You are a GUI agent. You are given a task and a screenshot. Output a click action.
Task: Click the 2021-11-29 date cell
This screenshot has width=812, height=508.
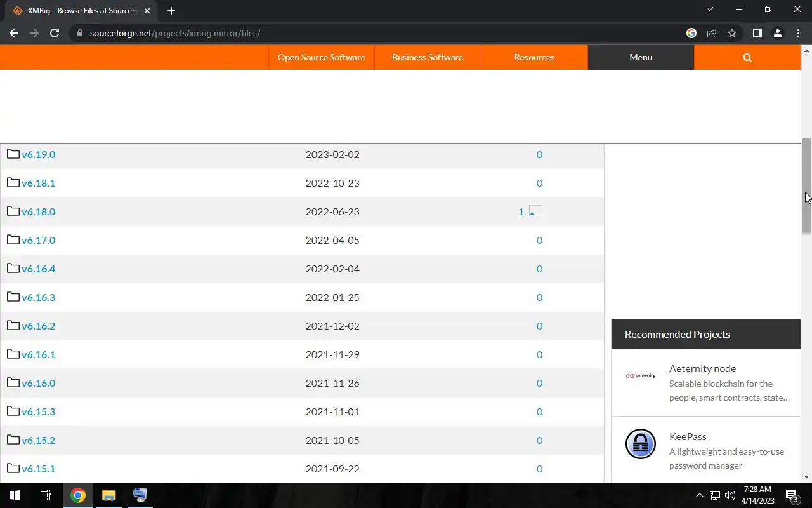pos(332,354)
